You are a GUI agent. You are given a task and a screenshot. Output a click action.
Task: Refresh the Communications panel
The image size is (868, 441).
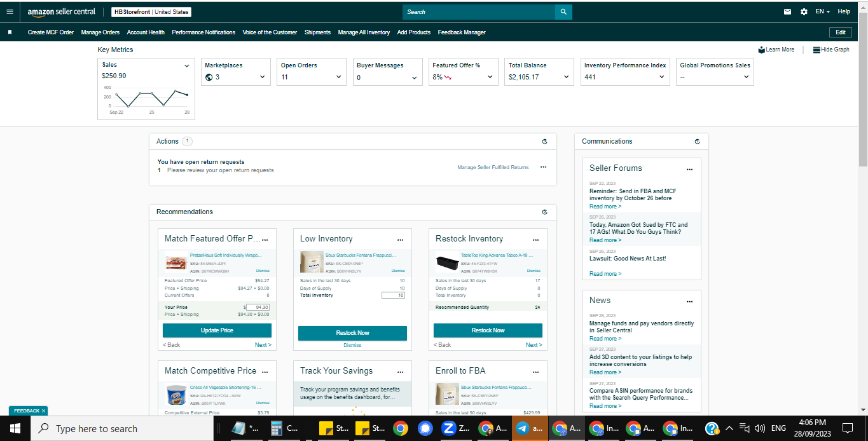point(698,142)
